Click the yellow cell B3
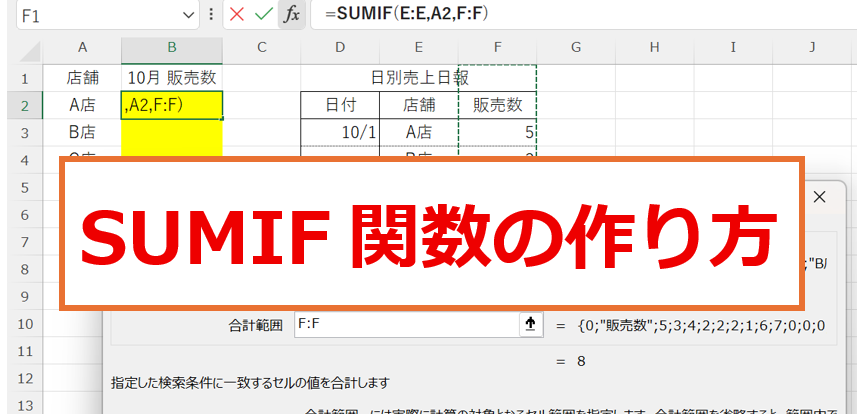 click(171, 131)
